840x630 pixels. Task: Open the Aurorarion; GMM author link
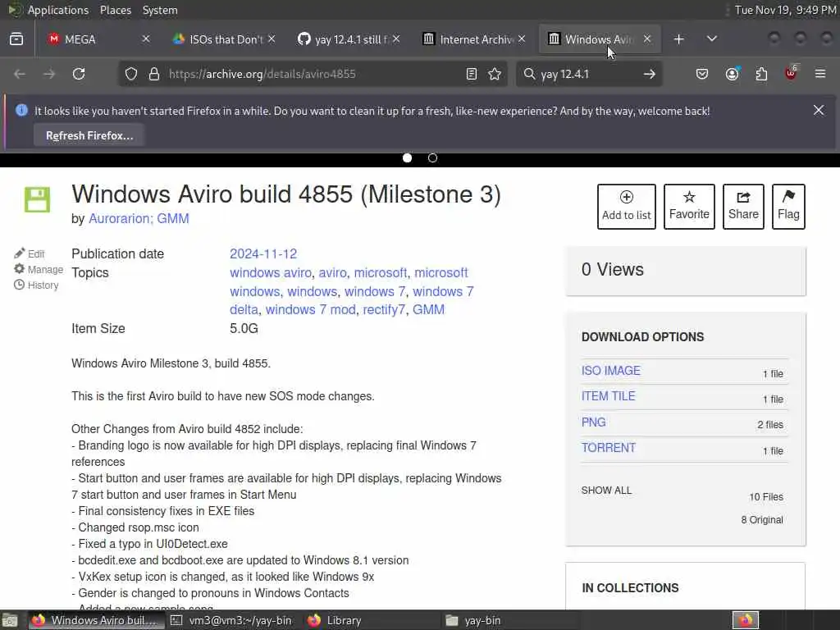(139, 218)
